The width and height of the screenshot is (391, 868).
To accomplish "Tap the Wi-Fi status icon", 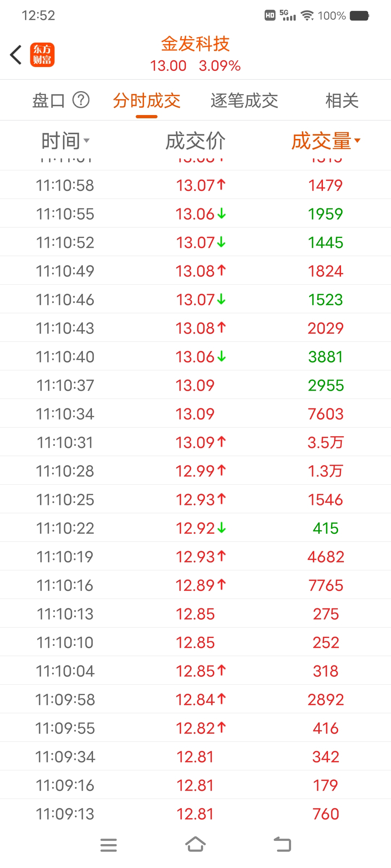I will 307,16.
